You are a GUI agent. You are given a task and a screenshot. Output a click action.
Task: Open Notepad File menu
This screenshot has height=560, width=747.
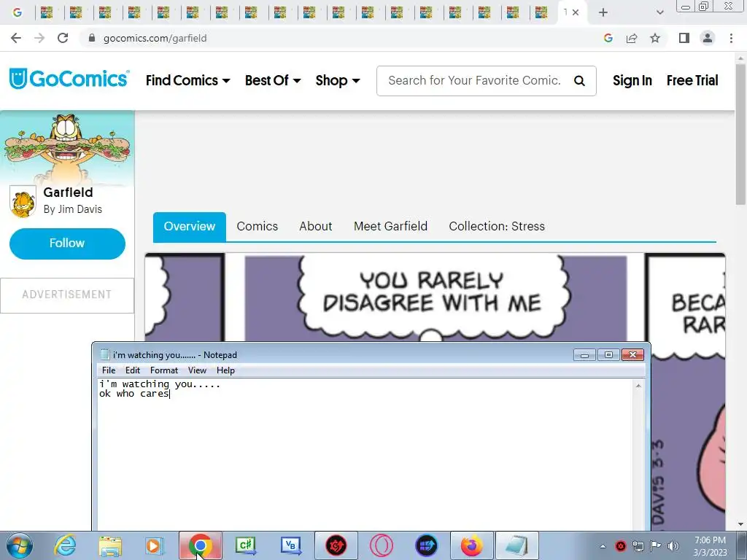(x=109, y=370)
